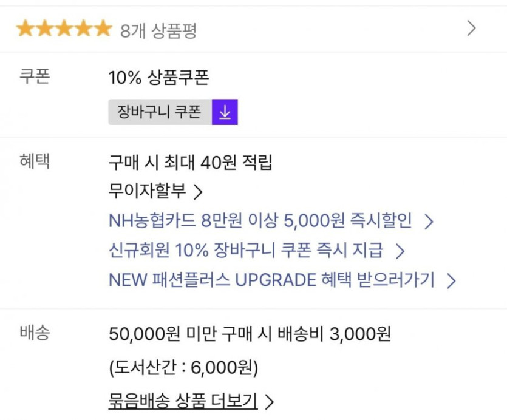This screenshot has height=420, width=507.
Task: Click the fifth gold rating star
Action: pyautogui.click(x=103, y=29)
